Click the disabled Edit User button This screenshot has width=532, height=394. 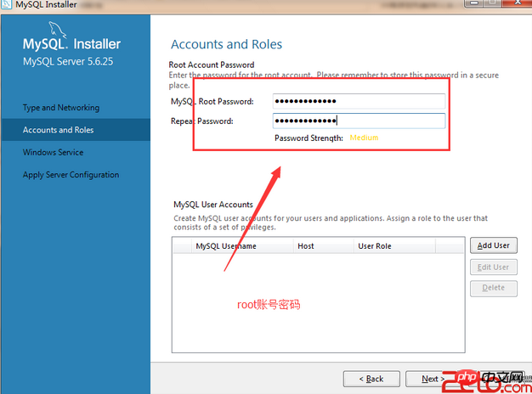[x=493, y=267]
